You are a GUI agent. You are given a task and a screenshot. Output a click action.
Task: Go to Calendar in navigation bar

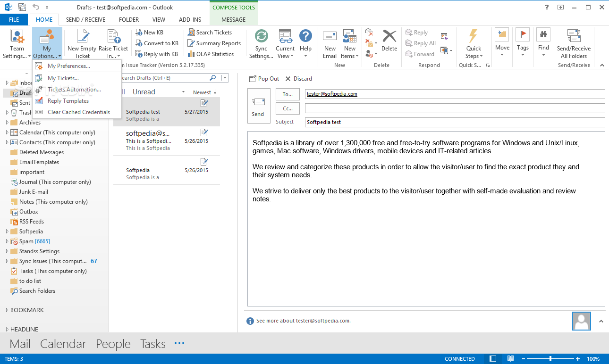coord(63,344)
